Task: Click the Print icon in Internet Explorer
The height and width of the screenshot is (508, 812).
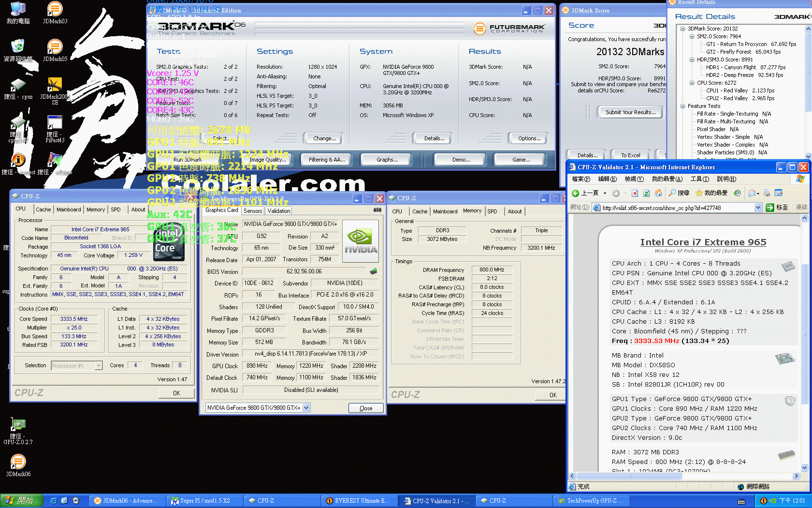Action: click(x=767, y=193)
